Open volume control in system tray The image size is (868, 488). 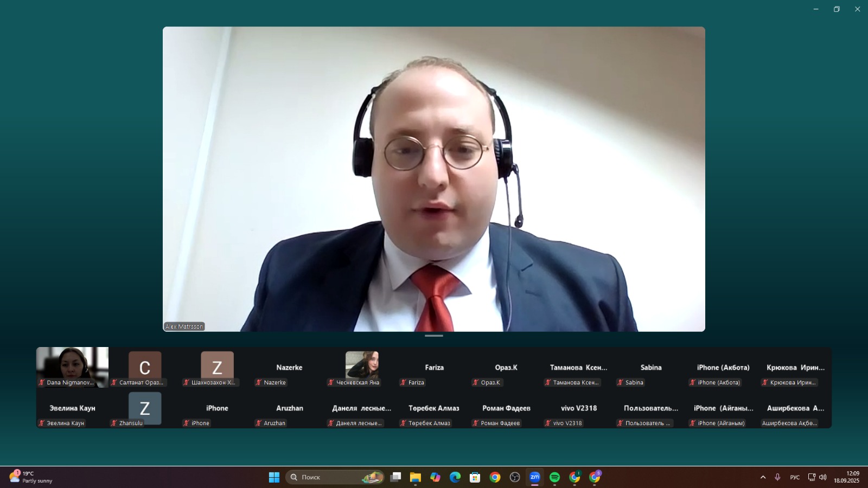click(822, 477)
